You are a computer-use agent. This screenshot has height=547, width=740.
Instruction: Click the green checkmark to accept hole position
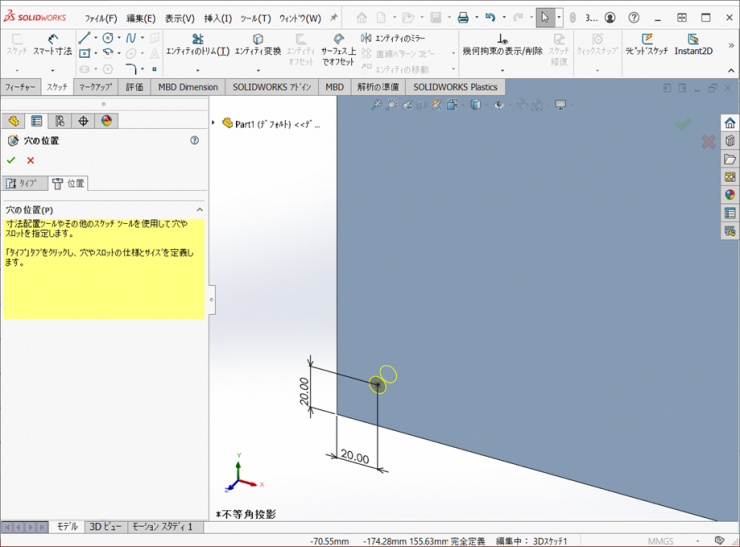point(11,160)
